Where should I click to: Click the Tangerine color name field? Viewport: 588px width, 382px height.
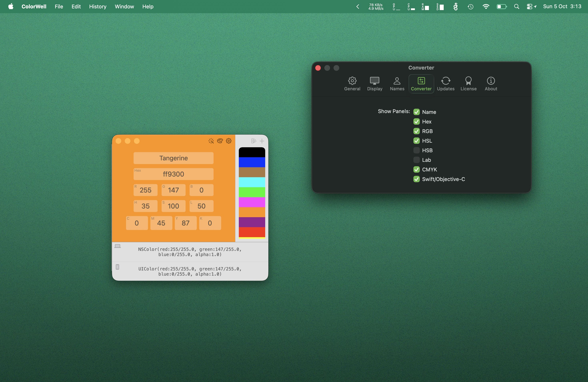pyautogui.click(x=173, y=158)
